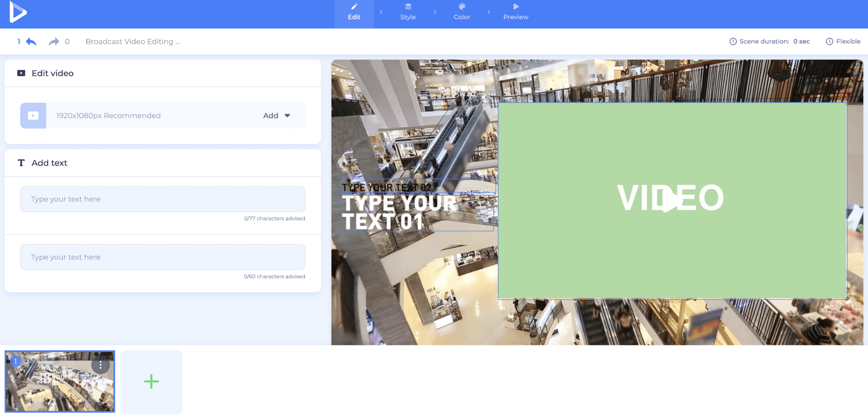868x420 pixels.
Task: Select TYPE YOUR TEXT 01 on canvas
Action: tap(399, 213)
